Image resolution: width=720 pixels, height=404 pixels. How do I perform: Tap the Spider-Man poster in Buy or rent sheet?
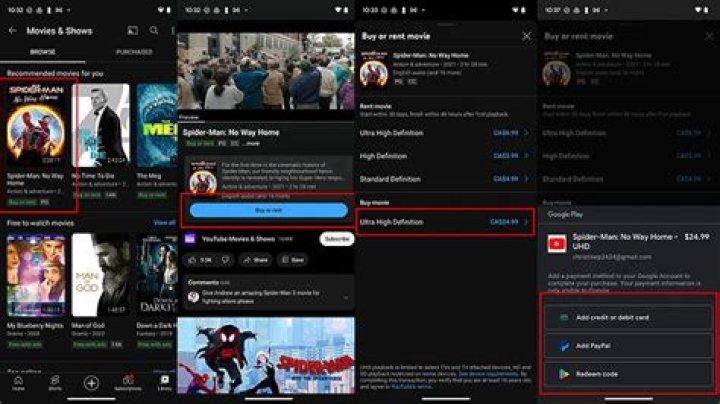[x=373, y=70]
